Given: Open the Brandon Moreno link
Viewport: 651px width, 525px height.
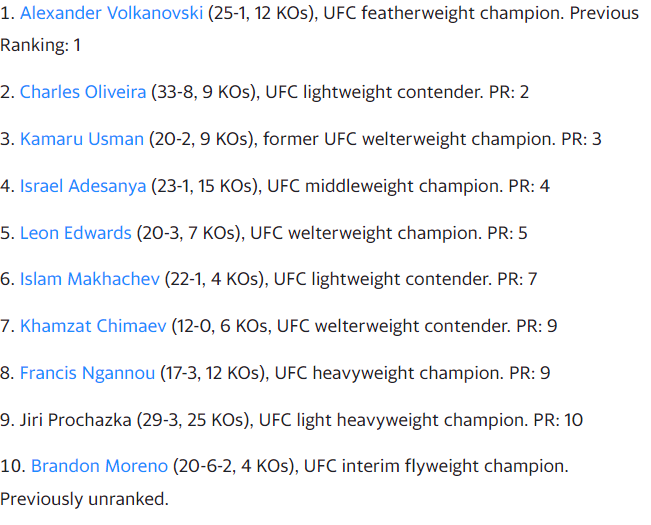Looking at the screenshot, I should point(98,466).
